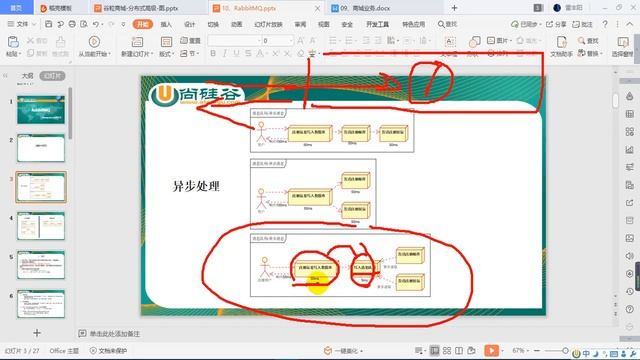Switch to the 审阅 ribbon tab
The width and height of the screenshot is (640, 360).
[x=300, y=24]
